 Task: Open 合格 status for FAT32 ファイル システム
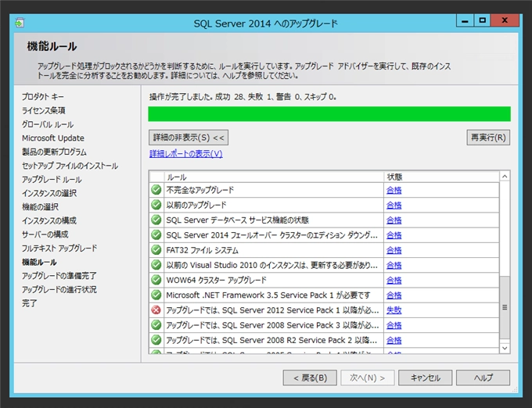pyautogui.click(x=394, y=250)
